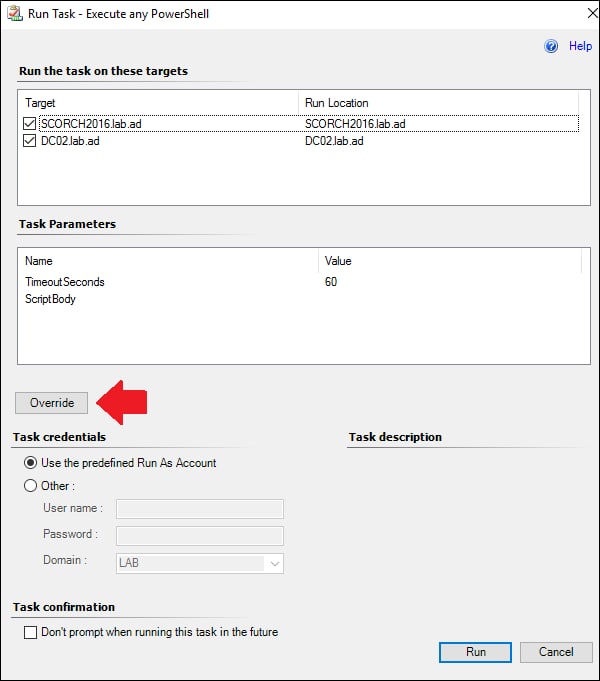The height and width of the screenshot is (681, 600).
Task: Click the TimeoutSeconds value 60
Action: tap(331, 282)
